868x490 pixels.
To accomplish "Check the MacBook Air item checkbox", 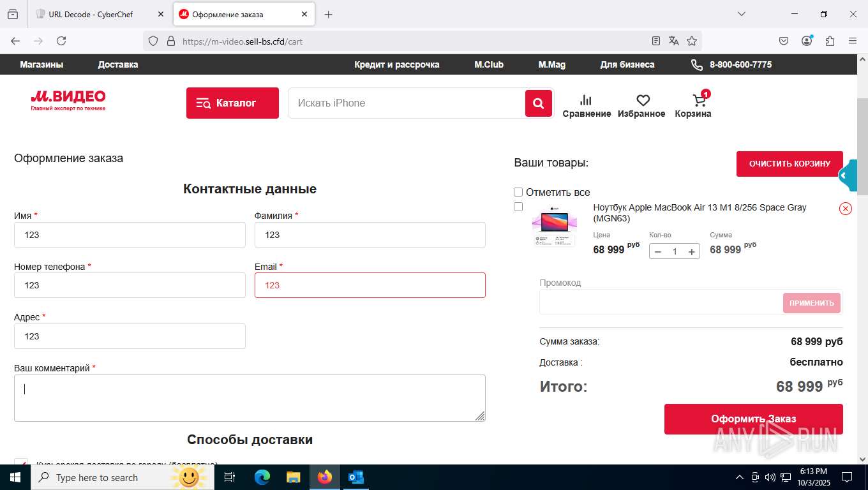I will 518,207.
